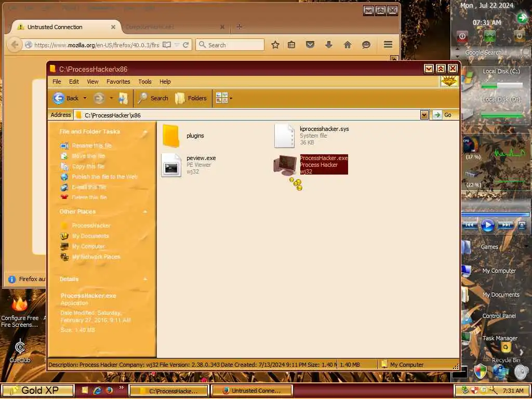This screenshot has width=532, height=399.
Task: Open the Forward button history dropdown
Action: click(111, 98)
